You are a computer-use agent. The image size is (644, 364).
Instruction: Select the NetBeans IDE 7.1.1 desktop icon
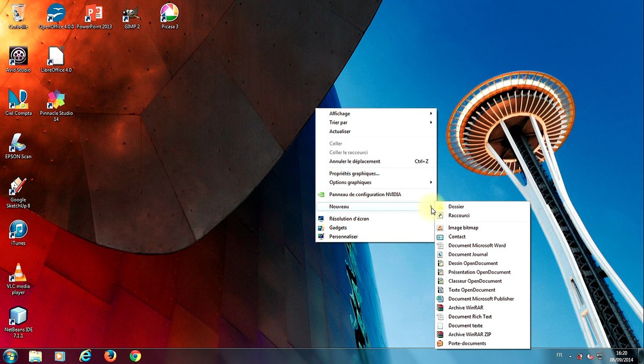[18, 323]
